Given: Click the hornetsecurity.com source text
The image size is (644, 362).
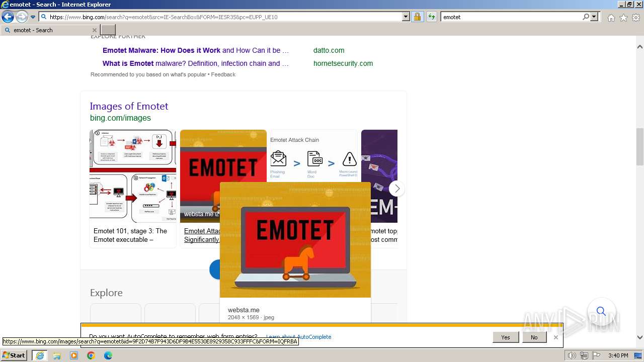Looking at the screenshot, I should [343, 63].
